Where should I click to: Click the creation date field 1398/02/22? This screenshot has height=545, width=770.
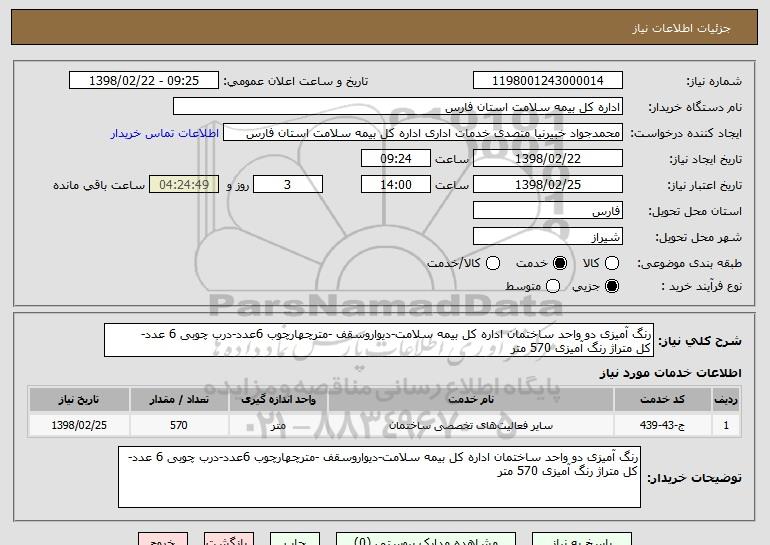pyautogui.click(x=548, y=159)
